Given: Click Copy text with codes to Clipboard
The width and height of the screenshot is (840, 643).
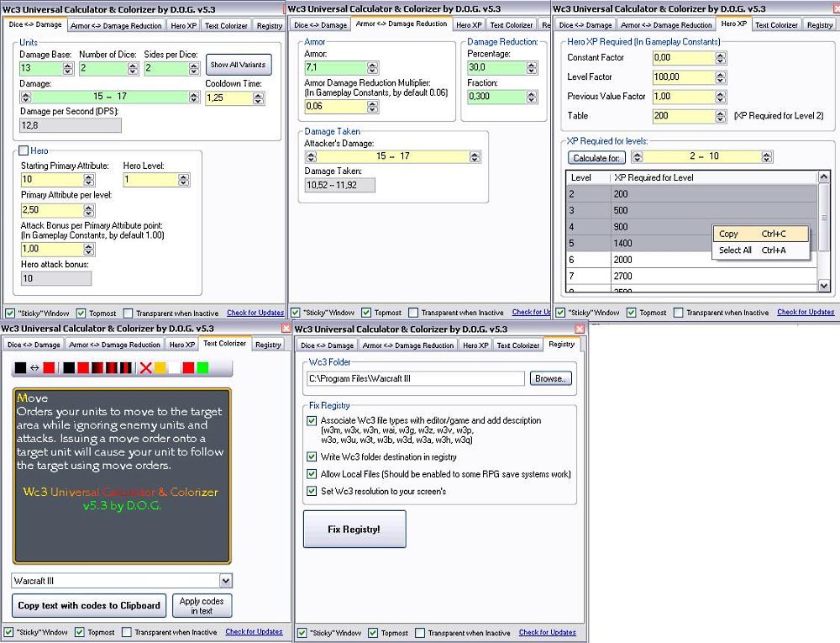Looking at the screenshot, I should (x=89, y=605).
